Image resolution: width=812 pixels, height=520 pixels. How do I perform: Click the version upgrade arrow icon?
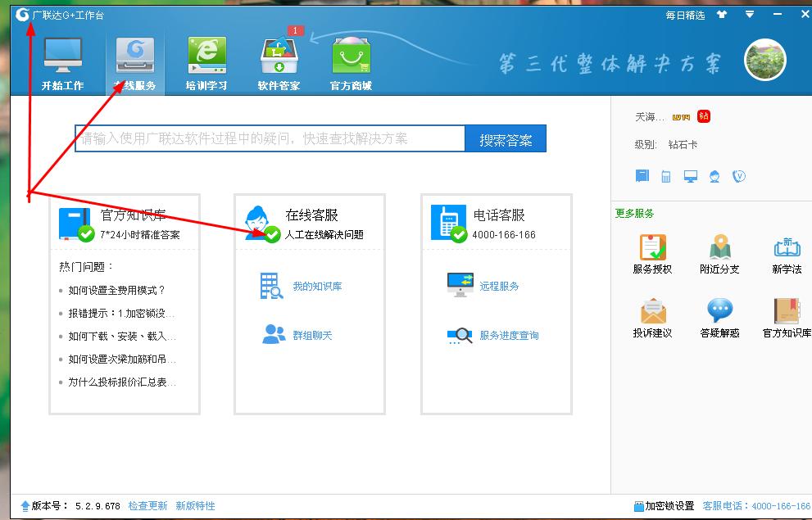(25, 505)
